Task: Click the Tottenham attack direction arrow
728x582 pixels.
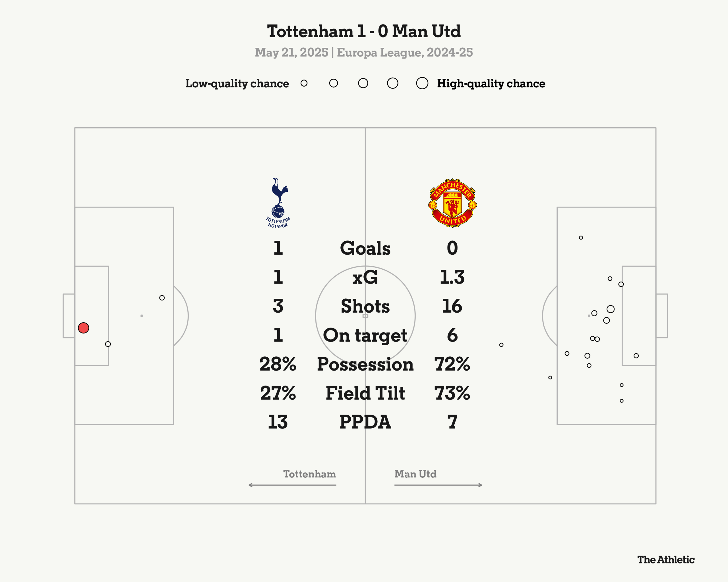Action: click(x=292, y=485)
